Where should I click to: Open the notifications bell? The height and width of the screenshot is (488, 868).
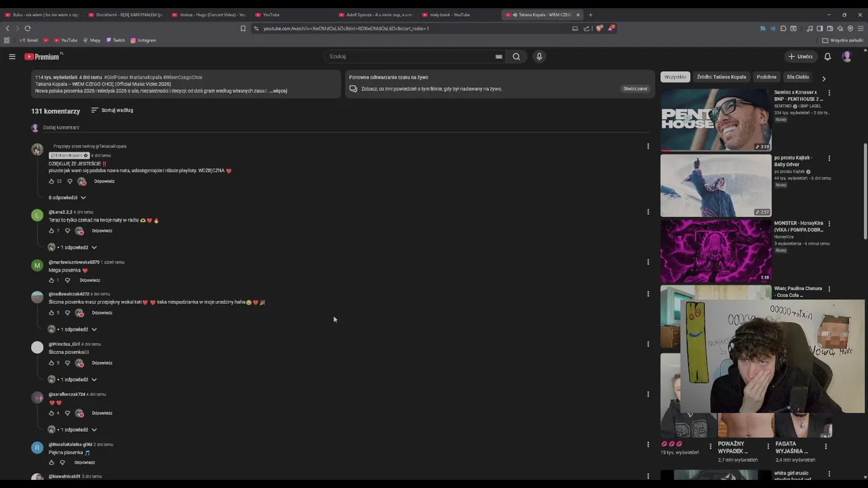point(827,56)
